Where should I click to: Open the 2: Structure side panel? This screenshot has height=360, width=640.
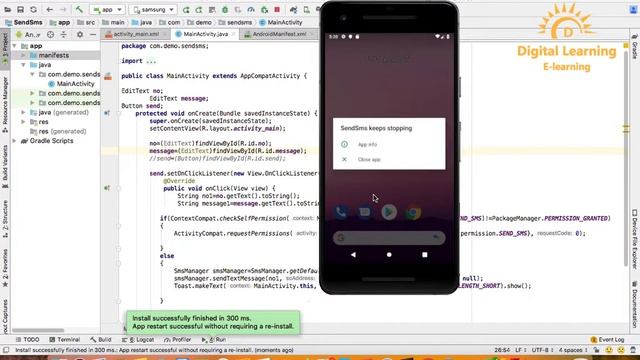click(x=5, y=219)
